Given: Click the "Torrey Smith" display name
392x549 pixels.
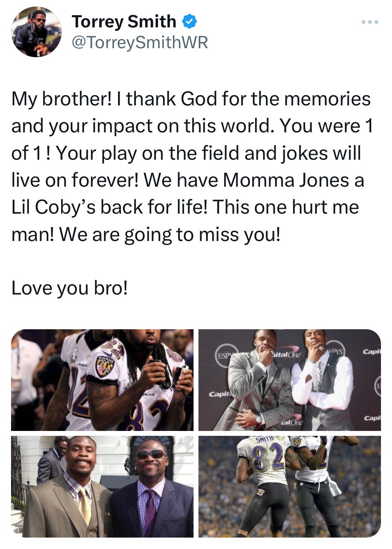Looking at the screenshot, I should coord(124,21).
